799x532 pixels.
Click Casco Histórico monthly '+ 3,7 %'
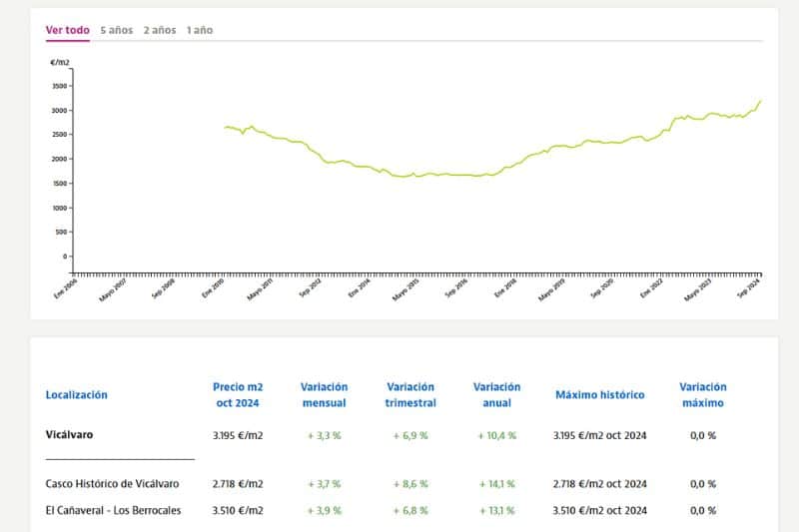(x=324, y=484)
